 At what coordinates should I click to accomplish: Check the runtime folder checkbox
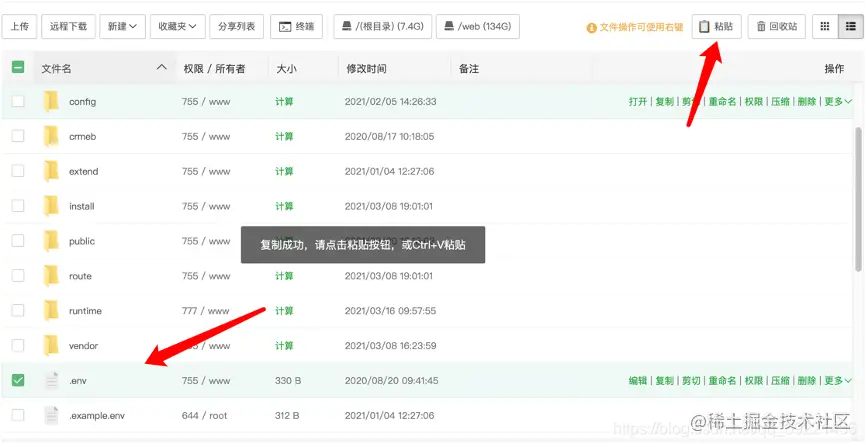tap(18, 310)
